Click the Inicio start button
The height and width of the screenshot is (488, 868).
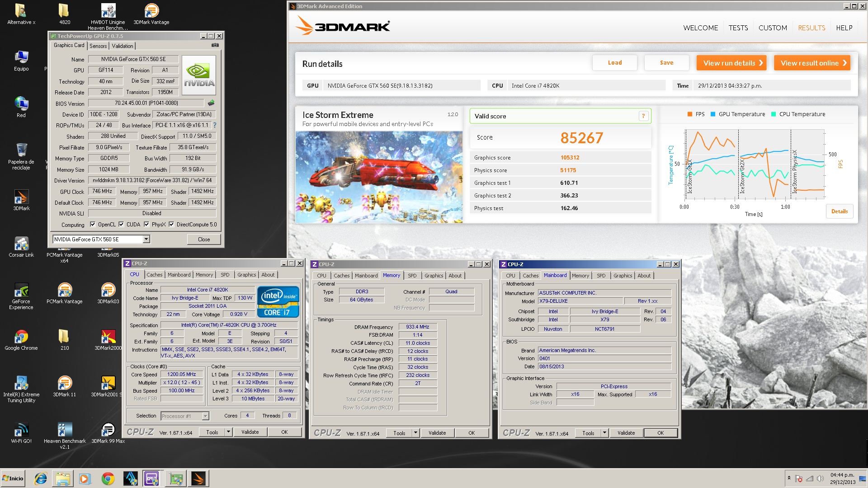click(13, 479)
